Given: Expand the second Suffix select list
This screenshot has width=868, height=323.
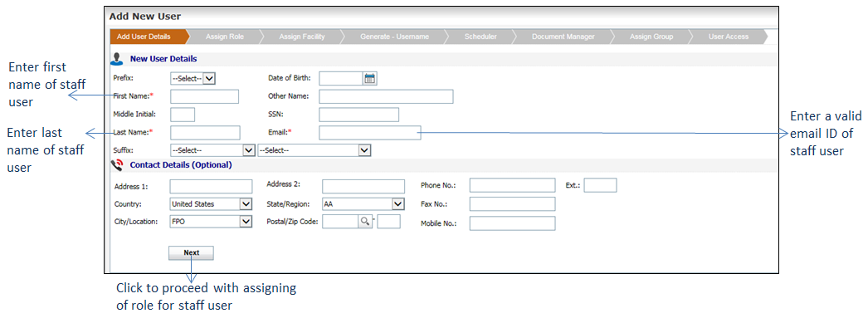Looking at the screenshot, I should click(x=315, y=150).
